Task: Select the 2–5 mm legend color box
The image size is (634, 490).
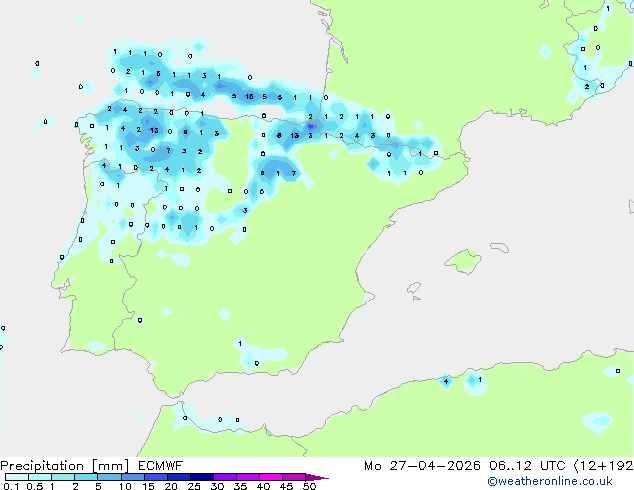Action: pos(86,477)
